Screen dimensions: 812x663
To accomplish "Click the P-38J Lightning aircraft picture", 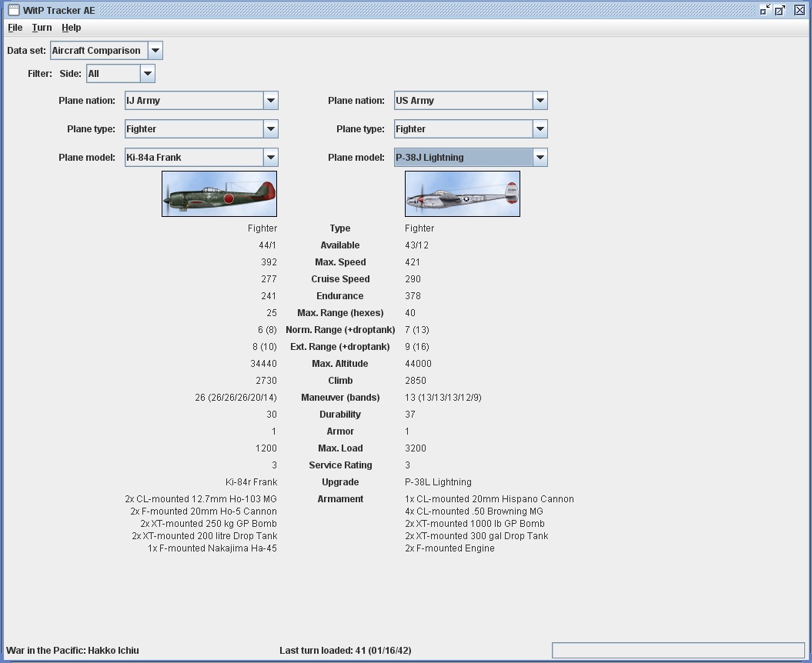I will (x=463, y=194).
